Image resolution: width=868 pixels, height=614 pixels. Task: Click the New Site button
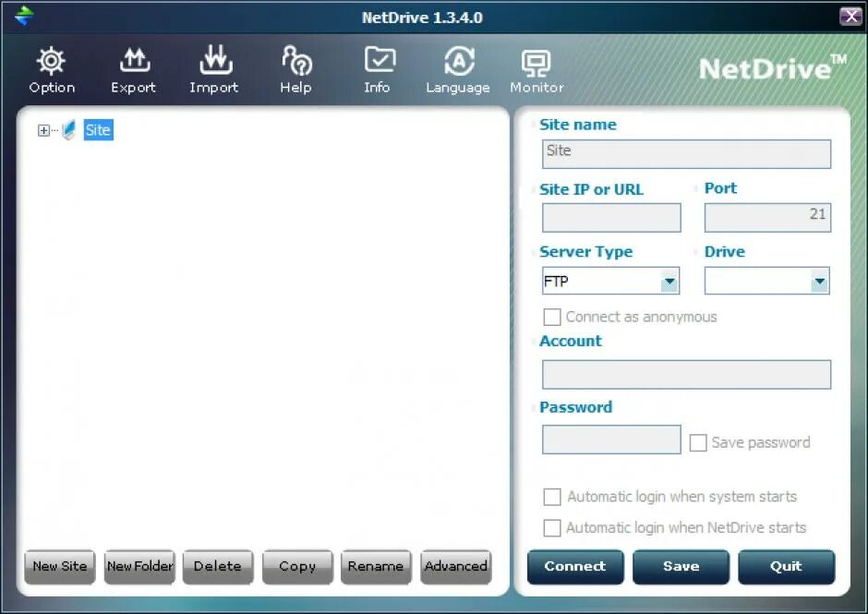(x=60, y=566)
